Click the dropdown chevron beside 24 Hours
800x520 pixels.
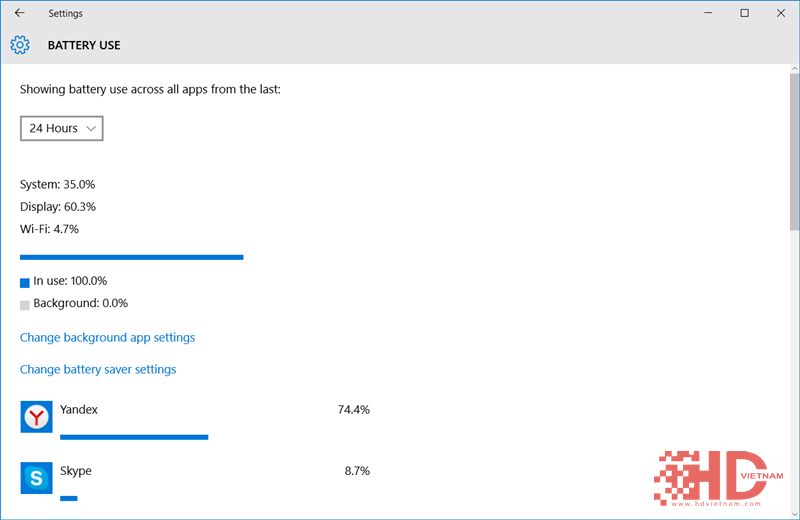91,129
